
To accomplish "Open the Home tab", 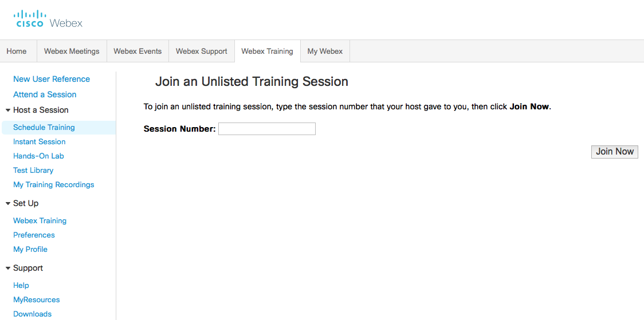I will click(17, 51).
